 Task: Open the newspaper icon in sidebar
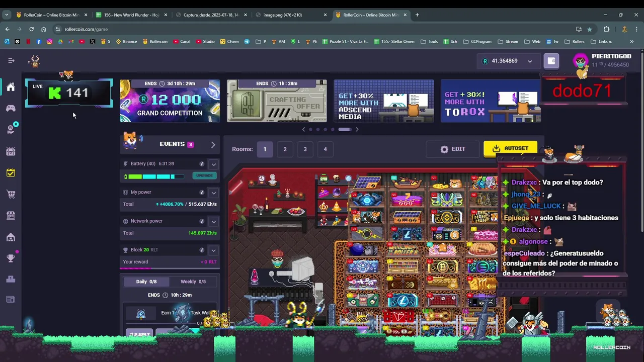pos(11,300)
